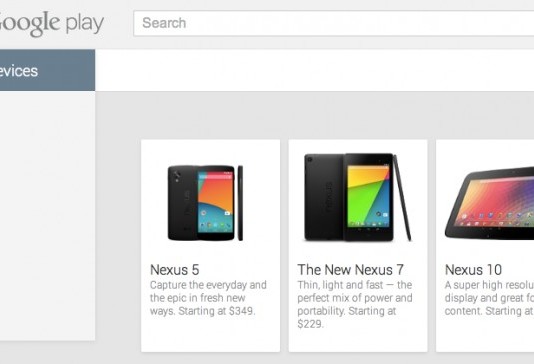Open the Nexus 10 tablet image
534x364 pixels.
[x=489, y=203]
